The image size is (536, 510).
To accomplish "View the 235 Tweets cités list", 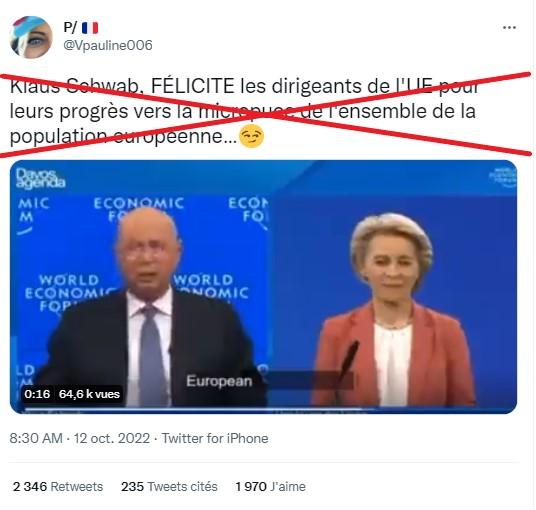I will click(x=169, y=486).
